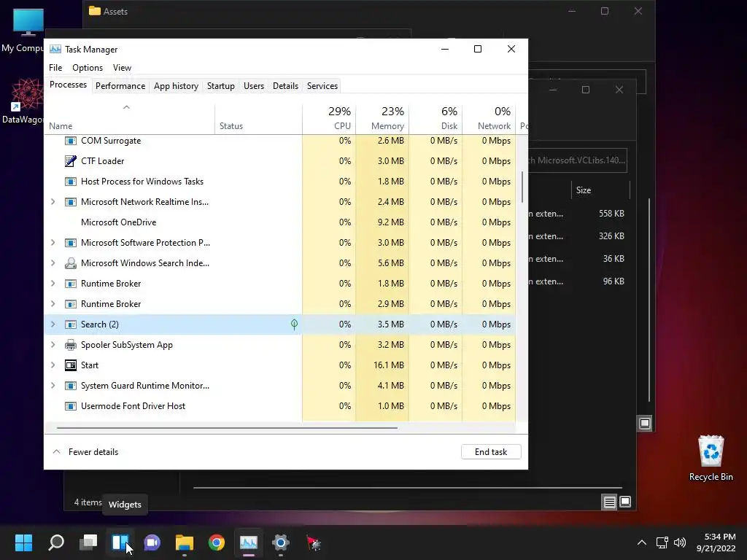Click the network tray icon

click(662, 542)
